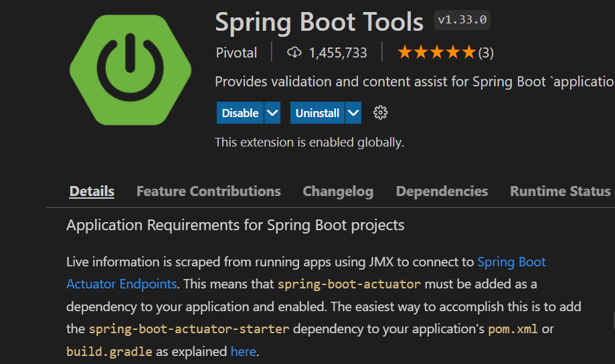Click 'This extension is enabled globally' text
Screen dimensions: 615x364
point(309,142)
